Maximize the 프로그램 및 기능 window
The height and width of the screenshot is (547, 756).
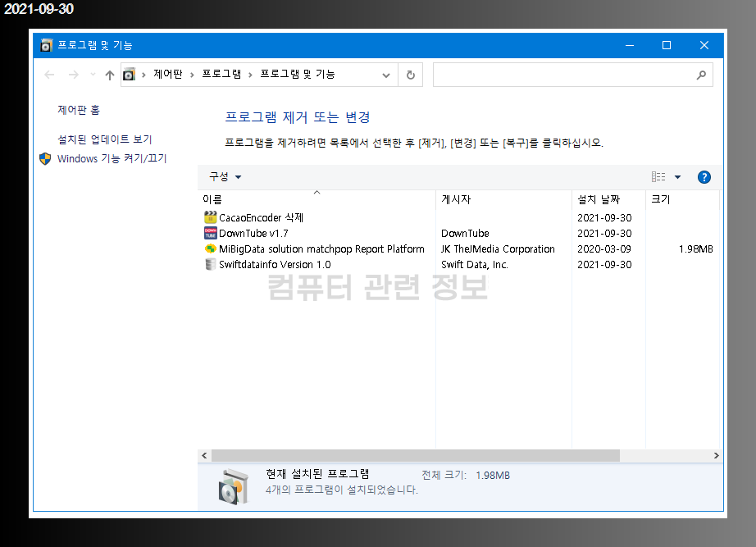pyautogui.click(x=667, y=45)
